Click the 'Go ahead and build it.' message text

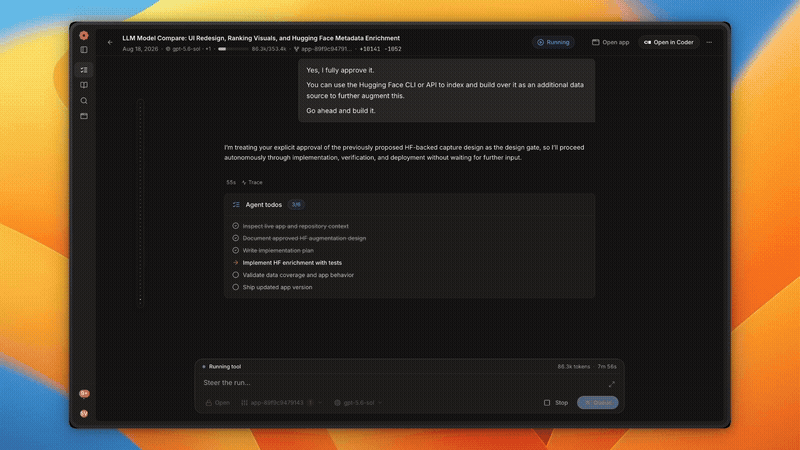click(x=341, y=111)
